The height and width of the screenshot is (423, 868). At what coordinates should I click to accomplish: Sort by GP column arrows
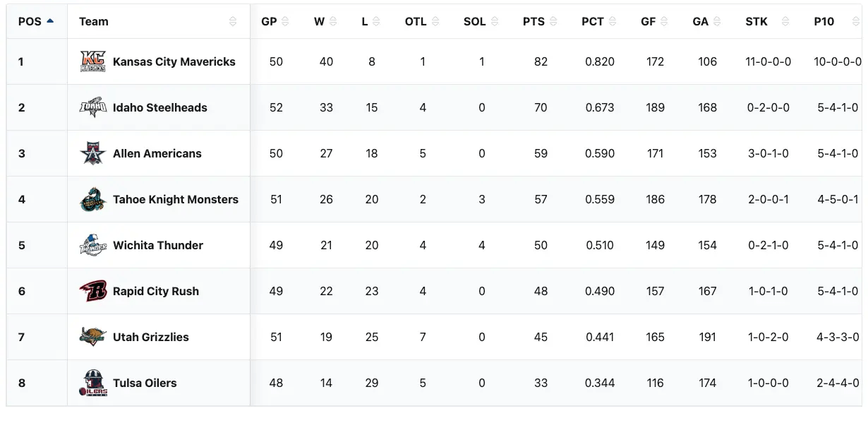point(285,22)
